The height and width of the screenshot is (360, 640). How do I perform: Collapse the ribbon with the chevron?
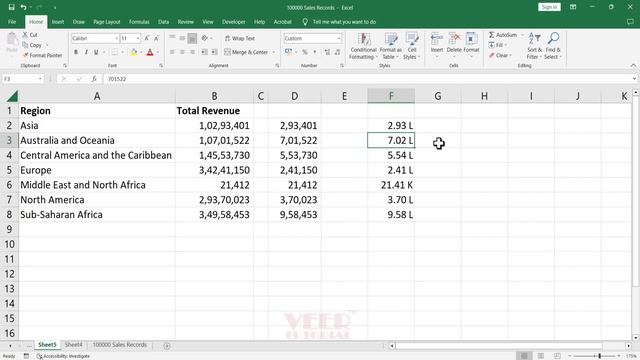coord(633,66)
